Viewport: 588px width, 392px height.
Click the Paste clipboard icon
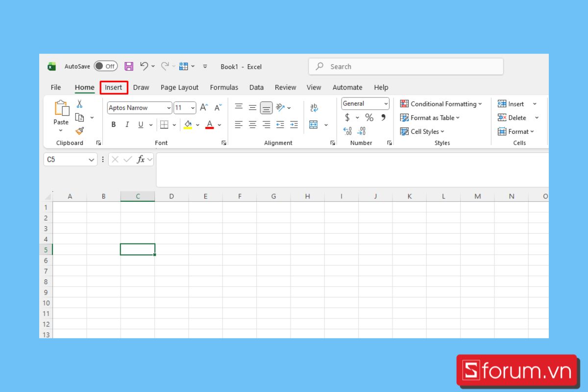(61, 109)
